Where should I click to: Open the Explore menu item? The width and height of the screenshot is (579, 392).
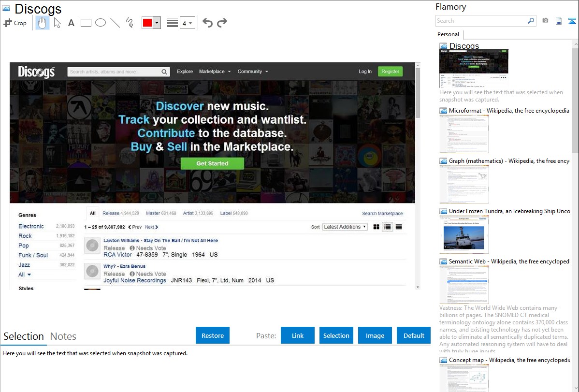pyautogui.click(x=185, y=72)
